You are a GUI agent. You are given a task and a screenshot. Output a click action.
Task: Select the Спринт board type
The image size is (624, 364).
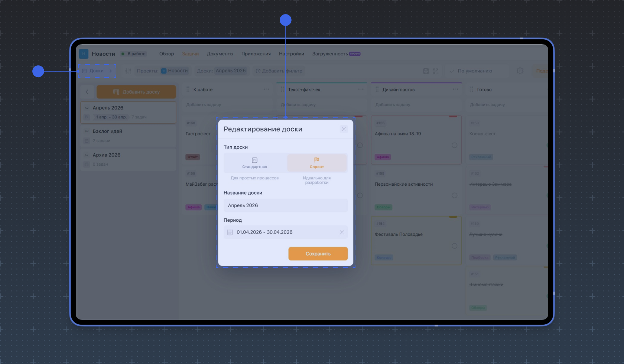(316, 163)
